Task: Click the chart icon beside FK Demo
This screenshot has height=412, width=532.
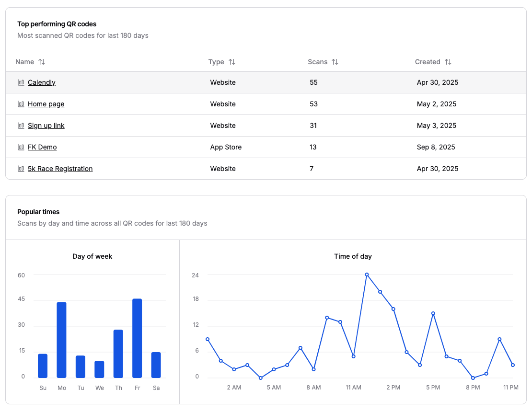Action: pos(21,147)
